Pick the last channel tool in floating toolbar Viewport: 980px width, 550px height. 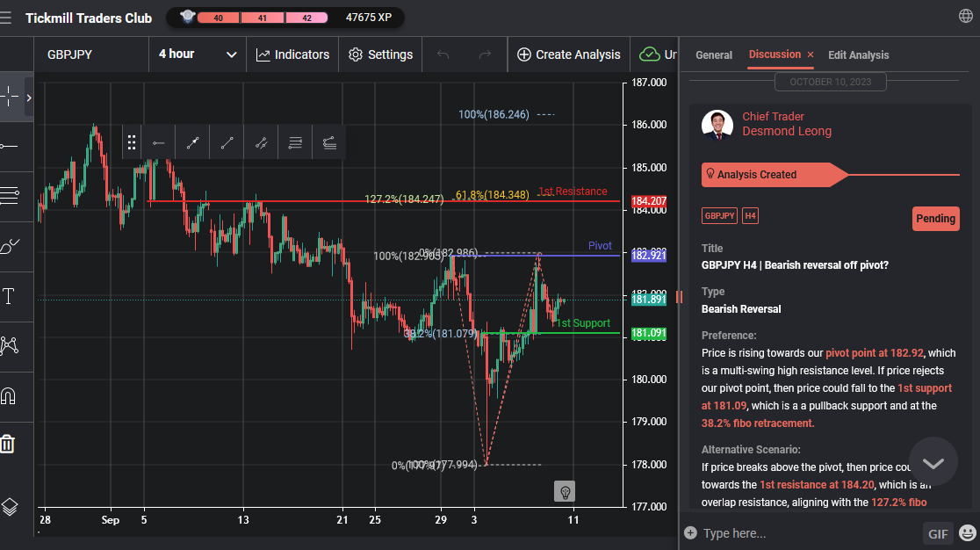[x=329, y=142]
